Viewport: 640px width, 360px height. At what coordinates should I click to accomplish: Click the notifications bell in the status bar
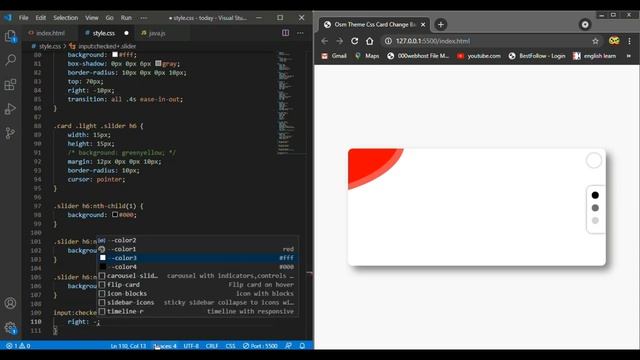(x=302, y=346)
